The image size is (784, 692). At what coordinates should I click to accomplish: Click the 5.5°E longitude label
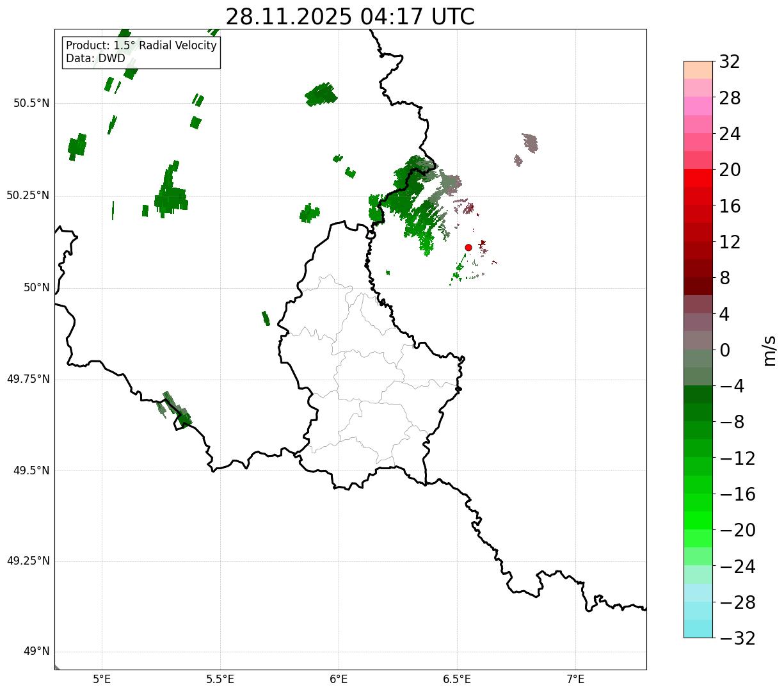220,679
